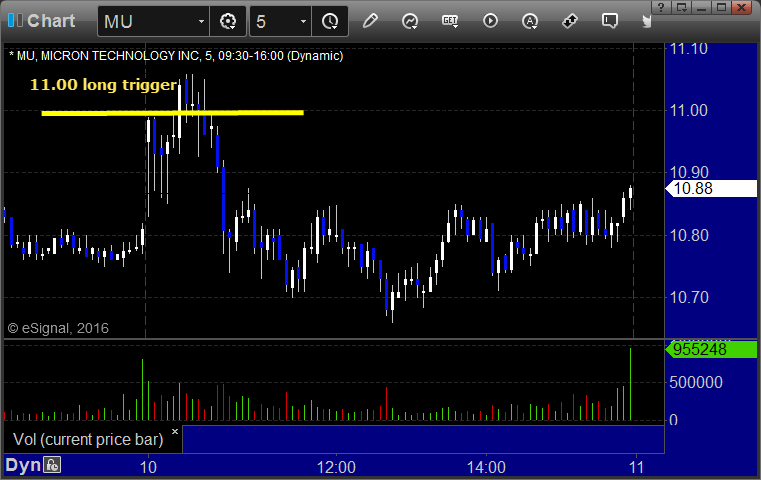The height and width of the screenshot is (480, 761).
Task: Click the '11' date axis label
Action: 636,467
